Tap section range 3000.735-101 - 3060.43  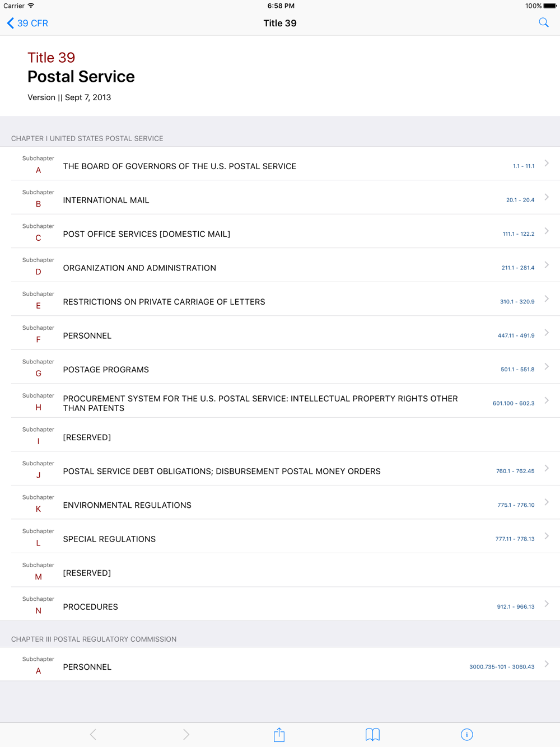pyautogui.click(x=502, y=666)
